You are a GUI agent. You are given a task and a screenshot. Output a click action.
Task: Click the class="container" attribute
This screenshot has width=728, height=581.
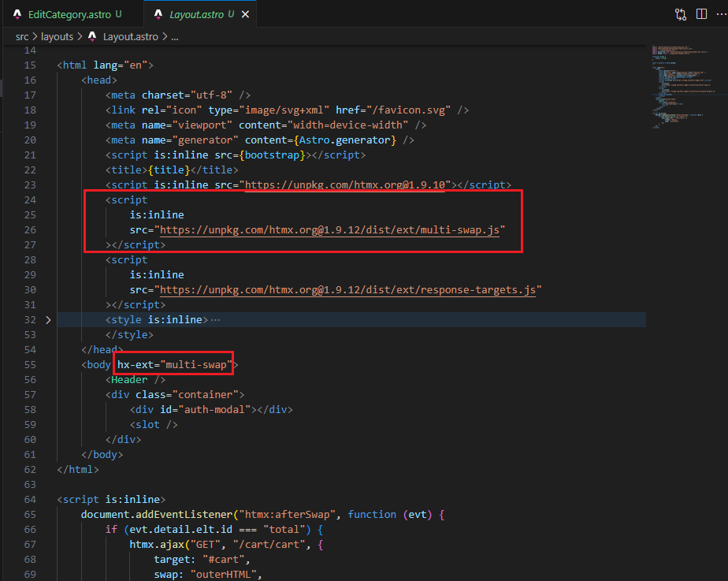(x=187, y=395)
